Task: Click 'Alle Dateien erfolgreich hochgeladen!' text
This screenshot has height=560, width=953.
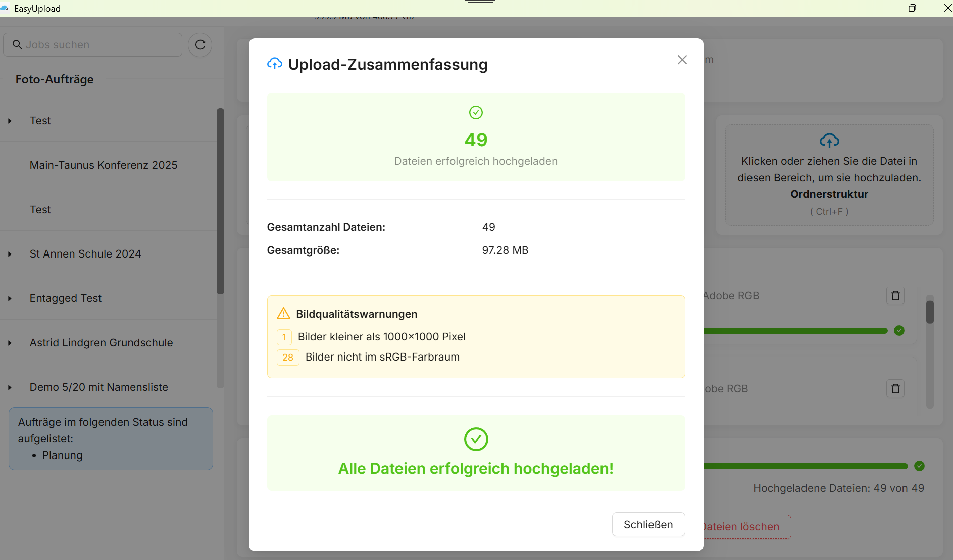Action: [x=476, y=468]
